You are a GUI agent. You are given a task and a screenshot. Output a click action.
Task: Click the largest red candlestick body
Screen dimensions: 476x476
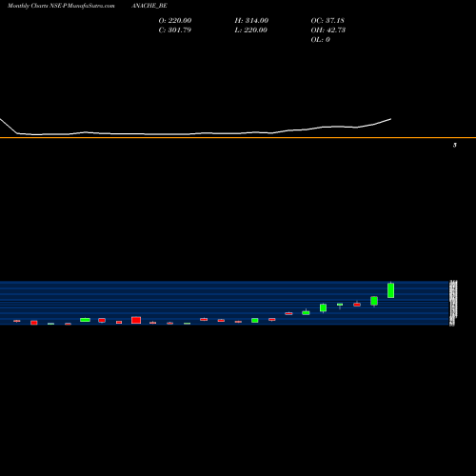point(136,320)
